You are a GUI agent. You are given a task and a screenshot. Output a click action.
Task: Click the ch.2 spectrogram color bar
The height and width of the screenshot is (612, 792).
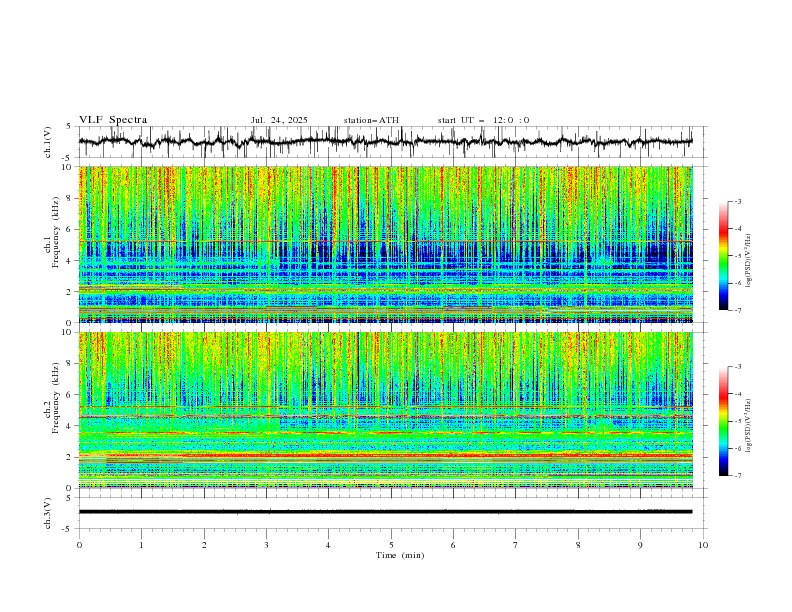[723, 421]
